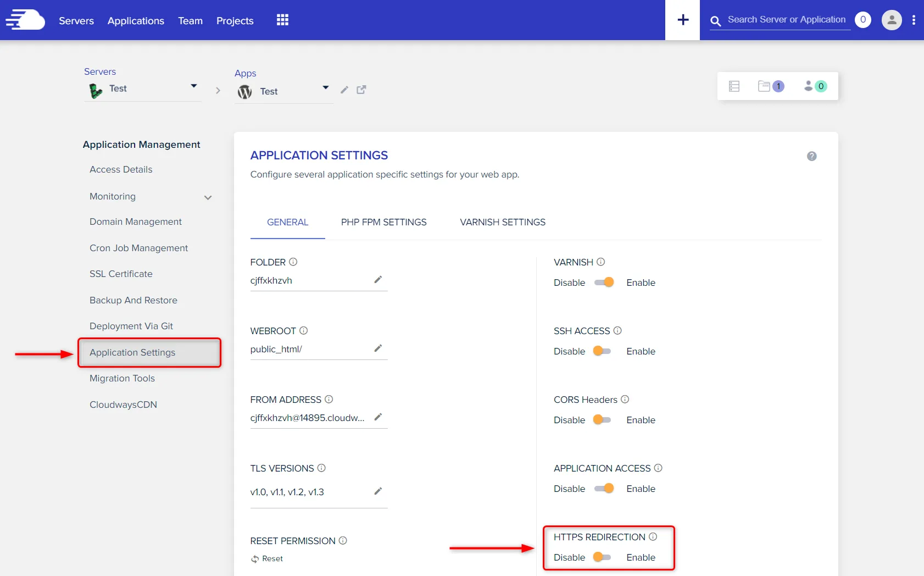
Task: Open Domain Management in sidebar
Action: point(136,221)
